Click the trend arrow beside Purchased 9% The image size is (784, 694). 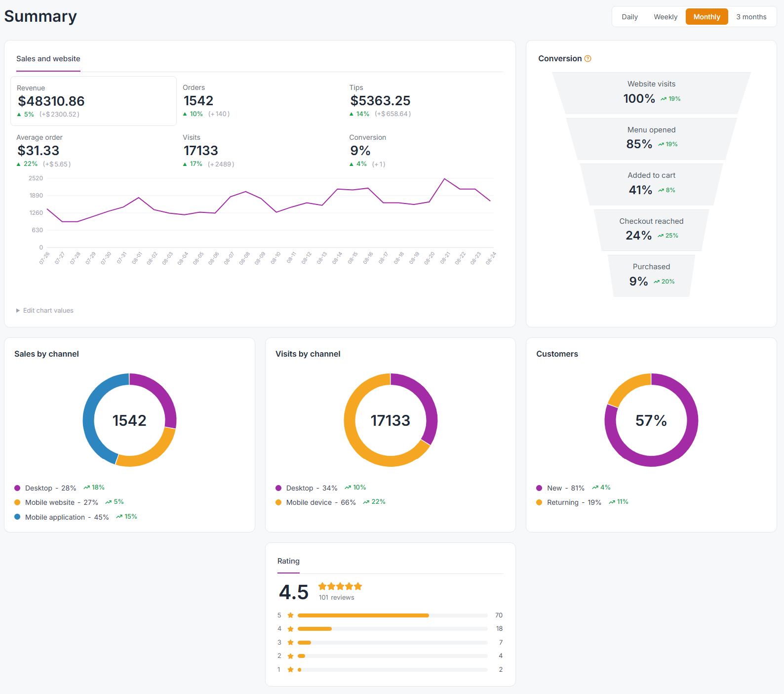(x=657, y=282)
